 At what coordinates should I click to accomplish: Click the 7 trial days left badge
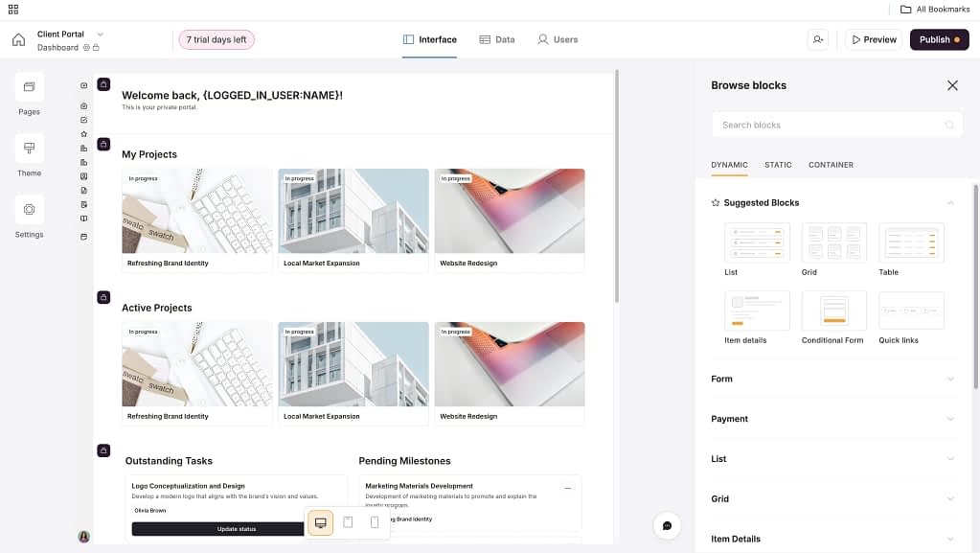(x=217, y=39)
